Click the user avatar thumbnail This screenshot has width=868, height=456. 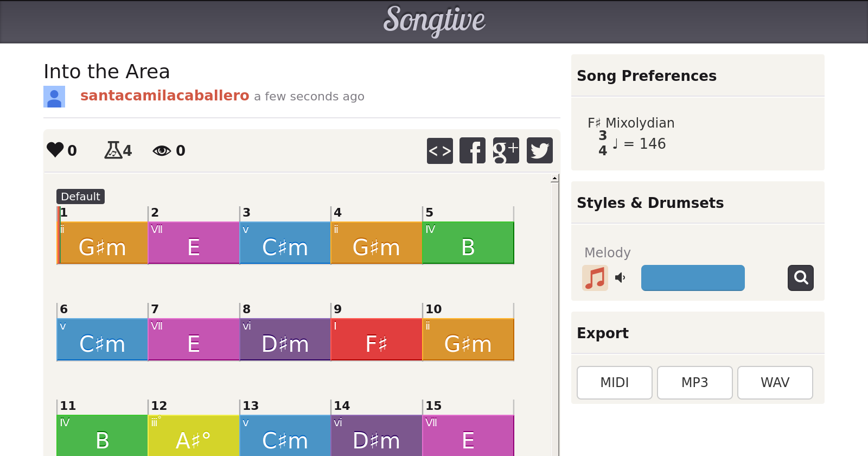coord(54,97)
